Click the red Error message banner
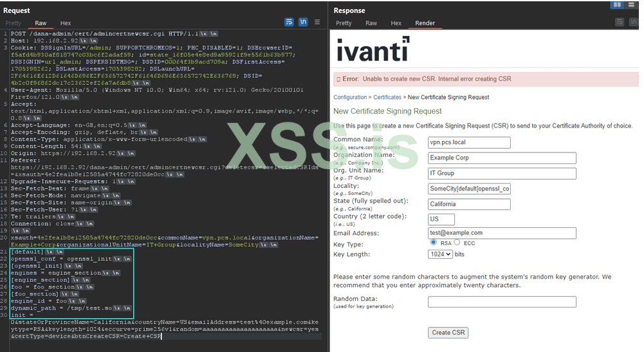The width and height of the screenshot is (644, 352). click(486, 79)
